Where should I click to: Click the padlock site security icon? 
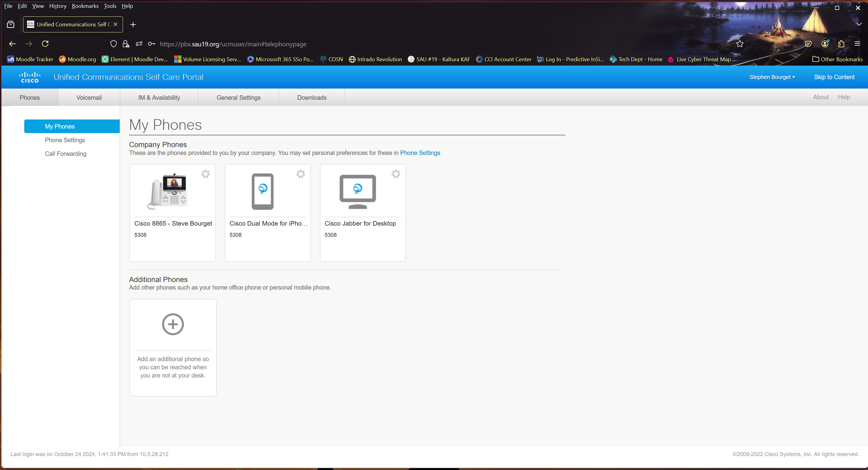(x=126, y=44)
